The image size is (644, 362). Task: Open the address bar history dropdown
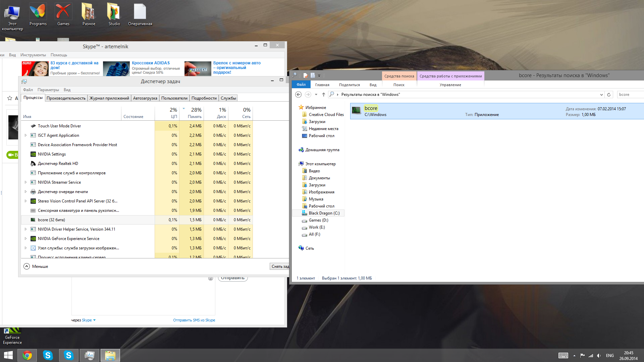pyautogui.click(x=601, y=95)
